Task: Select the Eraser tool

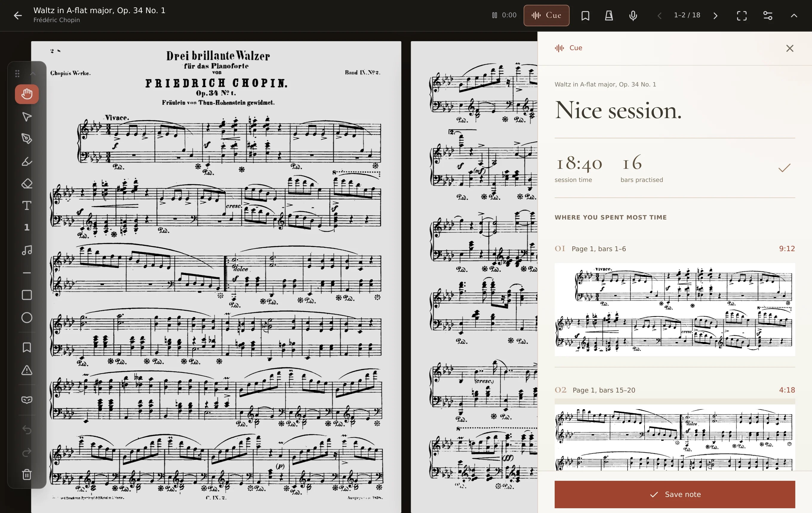Action: (x=27, y=183)
